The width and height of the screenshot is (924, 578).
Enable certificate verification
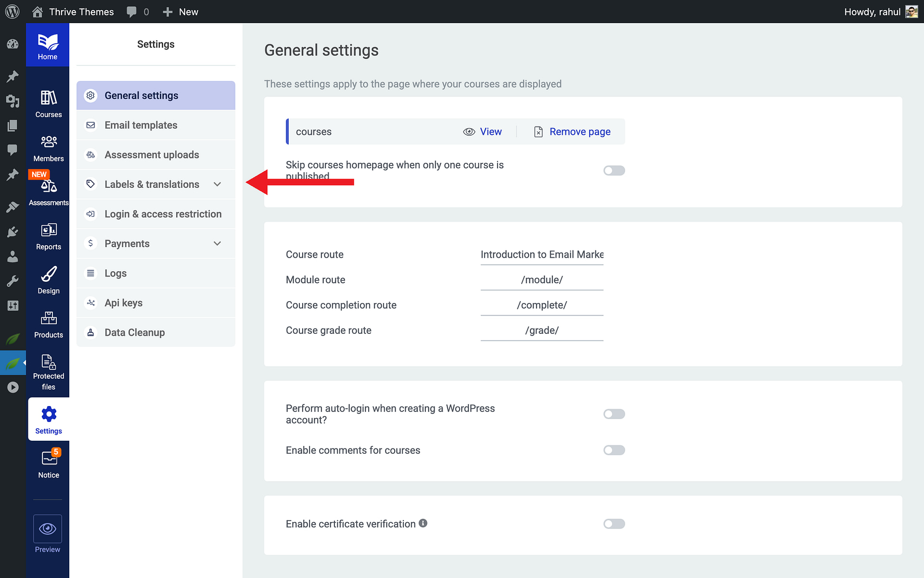coord(614,524)
